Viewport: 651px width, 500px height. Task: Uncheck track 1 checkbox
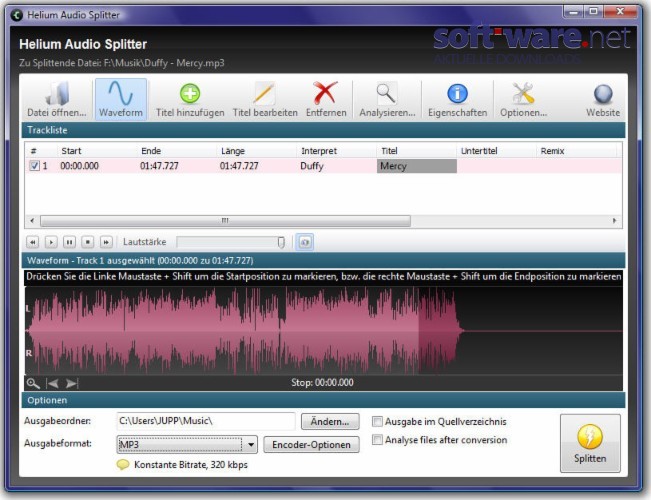[34, 166]
